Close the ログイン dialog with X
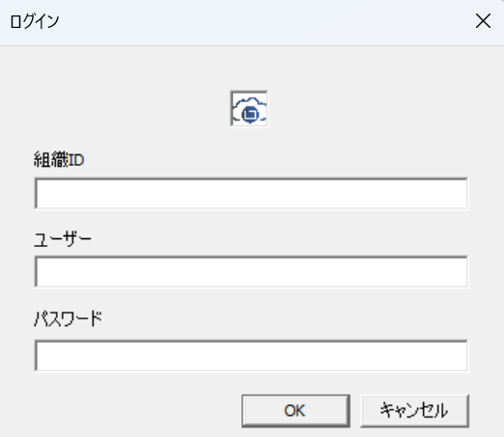This screenshot has width=504, height=437. [x=483, y=21]
